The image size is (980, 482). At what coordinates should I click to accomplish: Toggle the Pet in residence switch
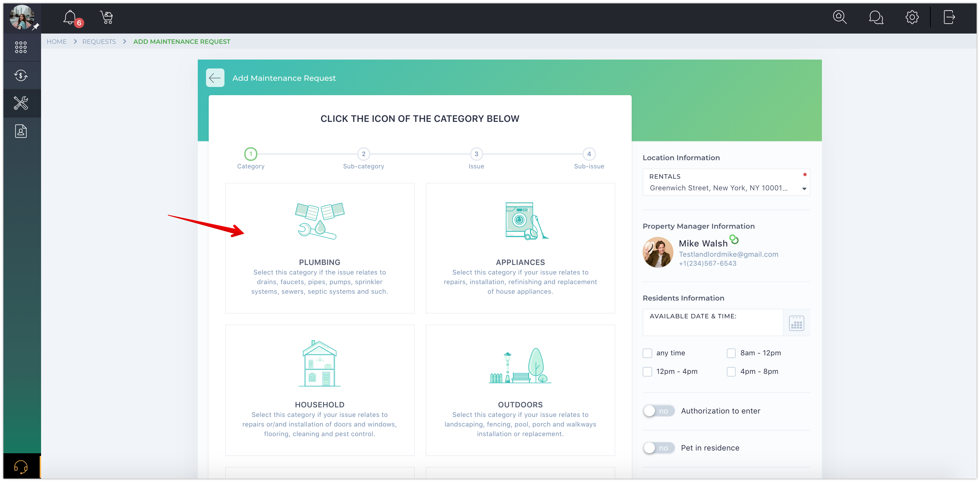coord(659,448)
